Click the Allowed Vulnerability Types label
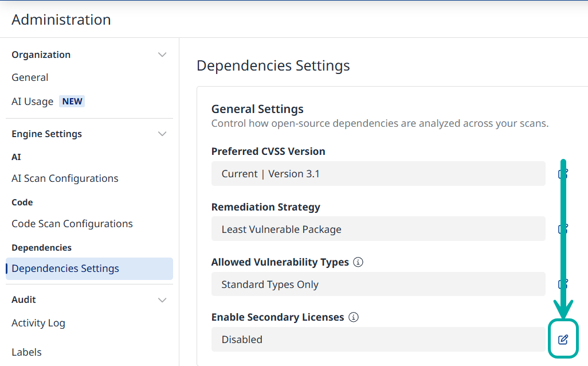The image size is (588, 366). click(280, 262)
